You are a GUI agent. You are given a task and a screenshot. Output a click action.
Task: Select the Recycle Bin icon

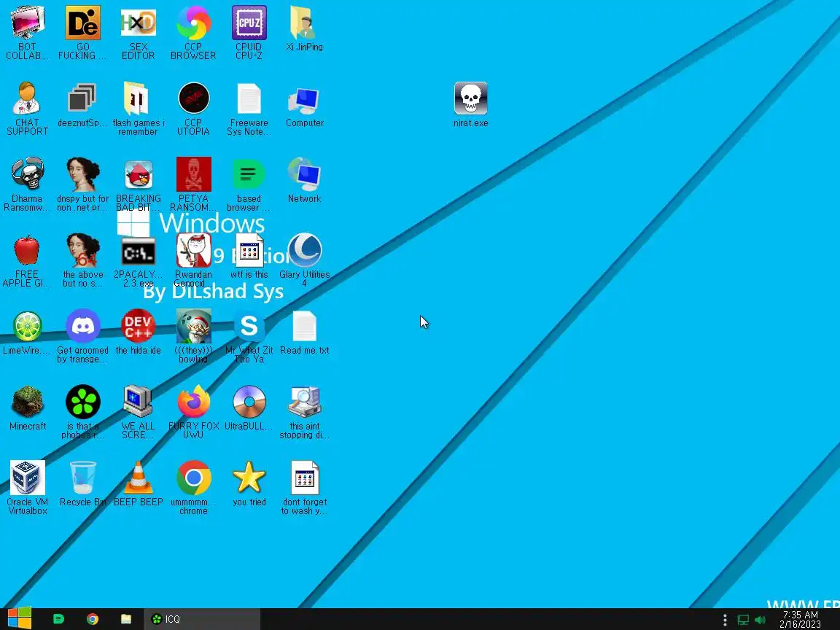(x=82, y=478)
